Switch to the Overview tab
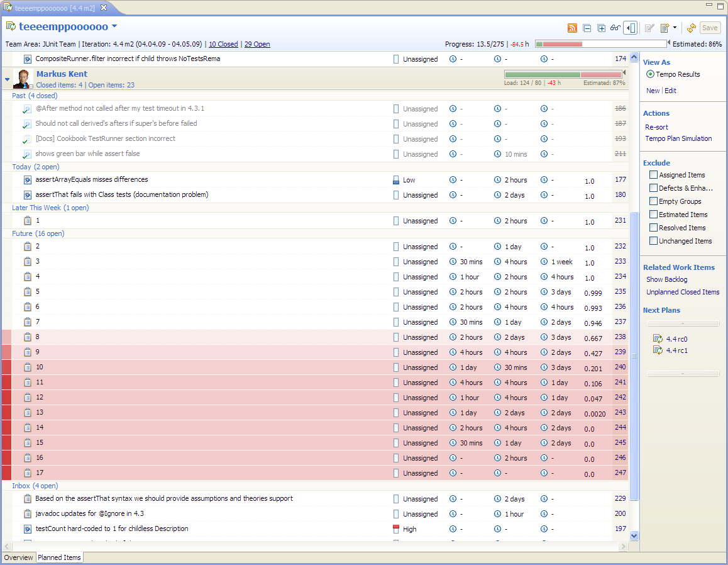 point(19,557)
